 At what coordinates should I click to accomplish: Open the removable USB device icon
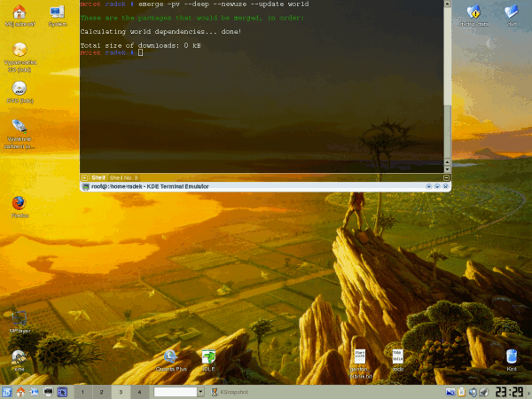(19, 128)
